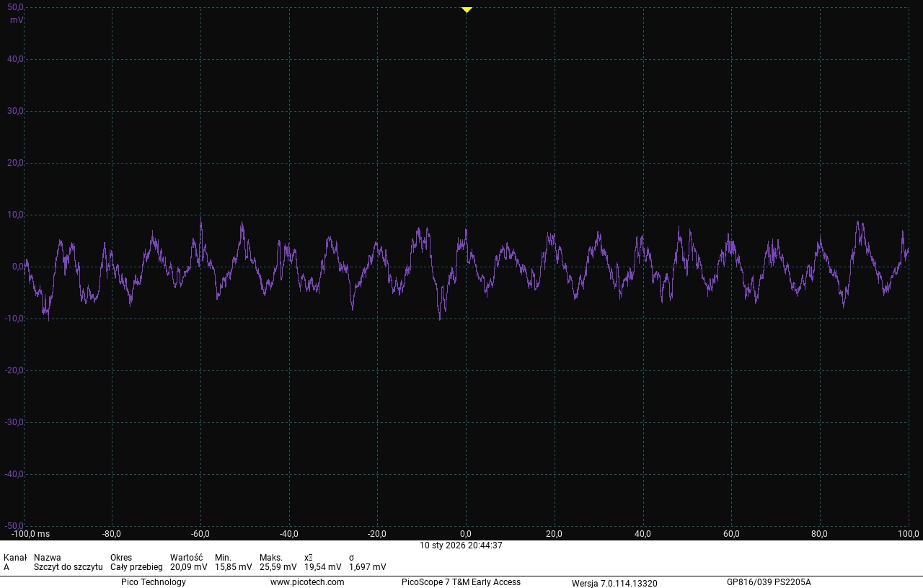Image resolution: width=923 pixels, height=588 pixels.
Task: Click the Okres column header
Action: [x=121, y=558]
